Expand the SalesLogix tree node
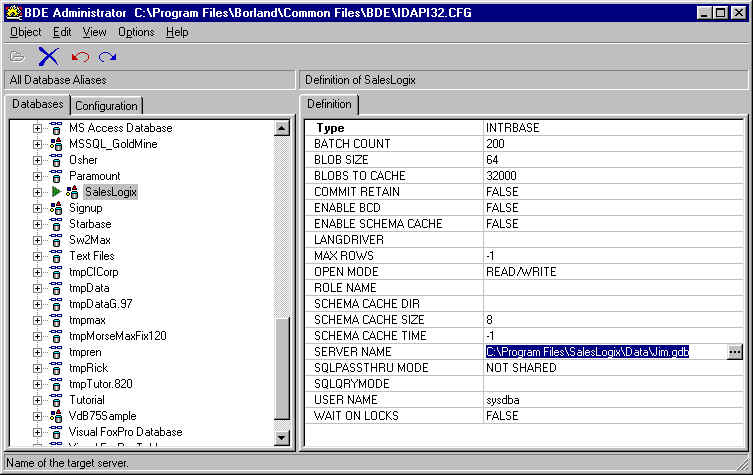 tap(37, 192)
